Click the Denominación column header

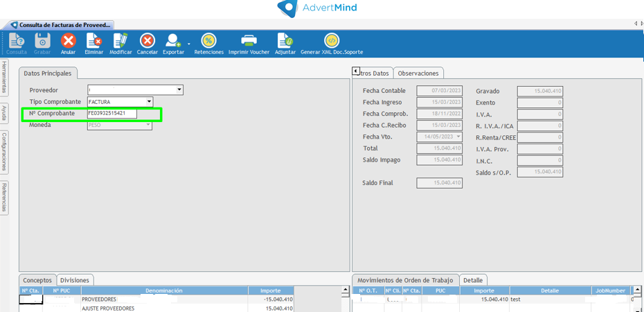click(x=164, y=291)
